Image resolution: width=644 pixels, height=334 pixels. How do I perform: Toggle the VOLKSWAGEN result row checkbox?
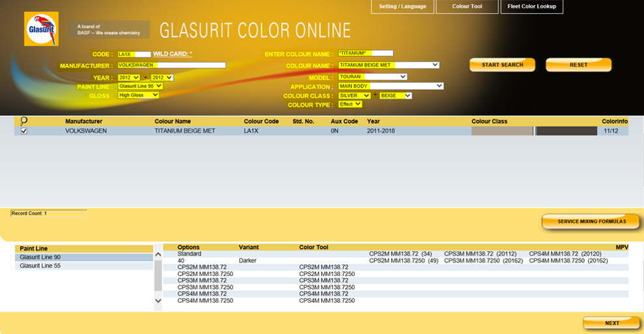24,131
